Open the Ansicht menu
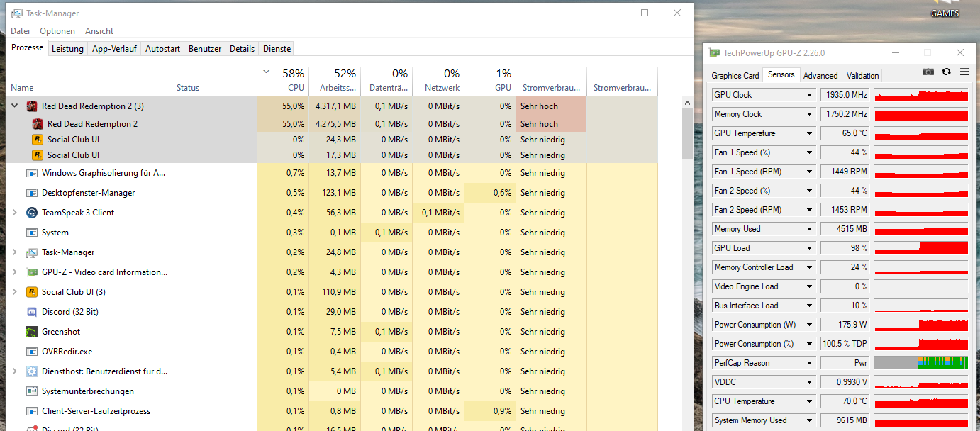The height and width of the screenshot is (431, 980). click(x=99, y=31)
